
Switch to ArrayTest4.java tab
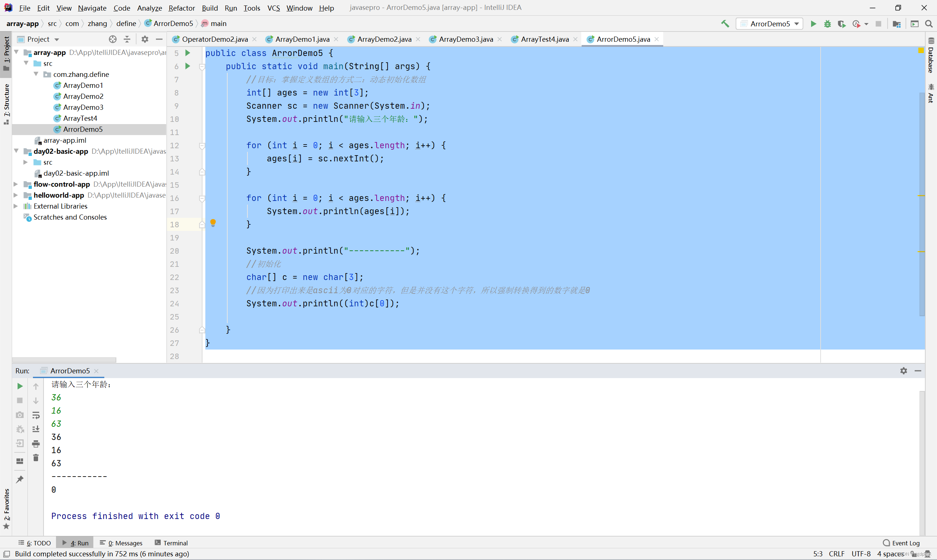pos(545,39)
